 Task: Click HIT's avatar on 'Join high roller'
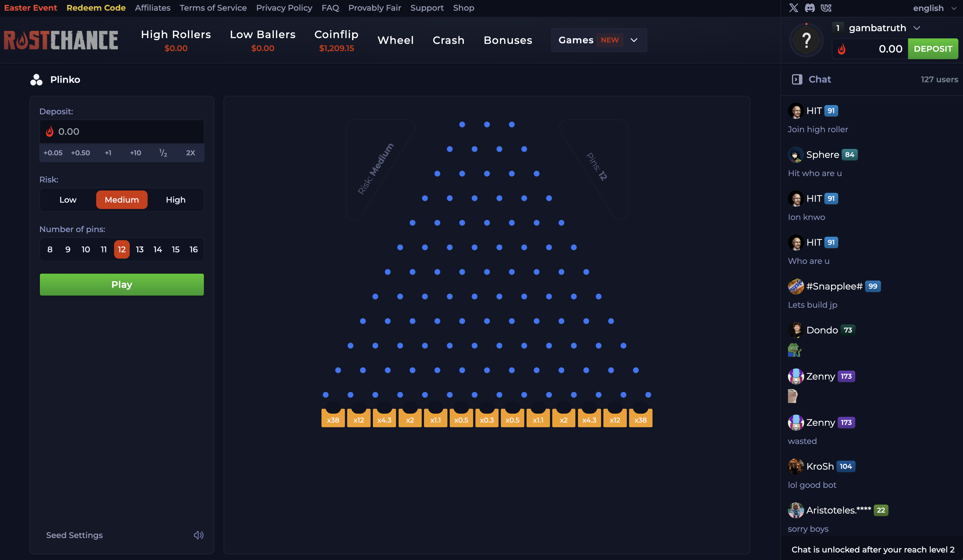(796, 111)
